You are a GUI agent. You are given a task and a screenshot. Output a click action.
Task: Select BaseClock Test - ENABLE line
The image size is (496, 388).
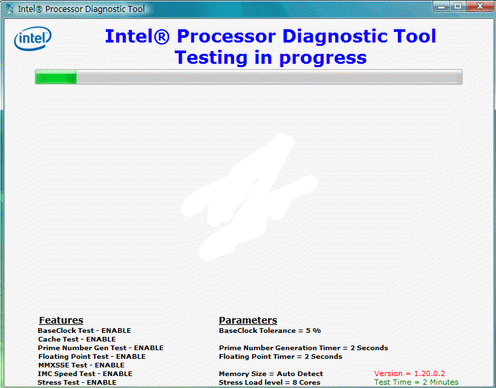point(84,331)
